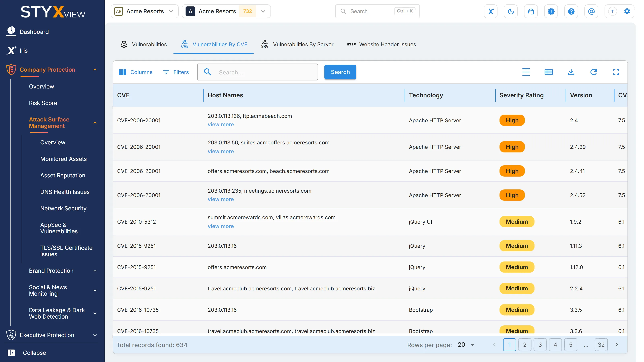
Task: Open the alerts badge icon
Action: (551, 11)
